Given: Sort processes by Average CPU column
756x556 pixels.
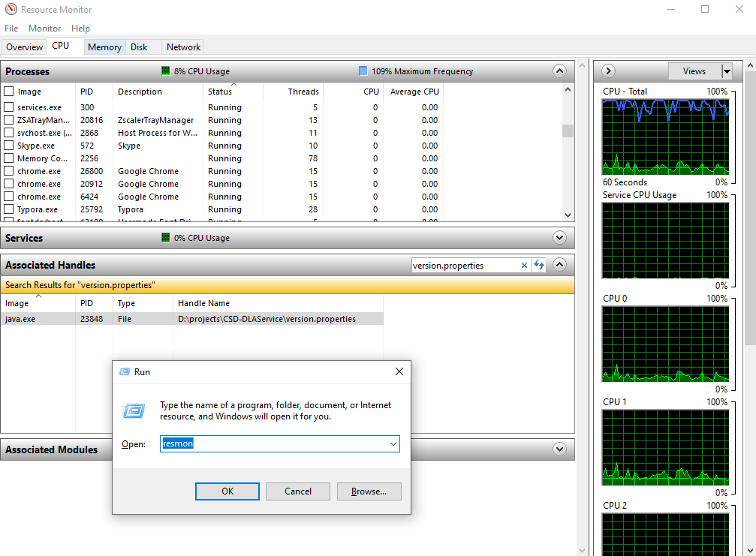Looking at the screenshot, I should tap(413, 92).
